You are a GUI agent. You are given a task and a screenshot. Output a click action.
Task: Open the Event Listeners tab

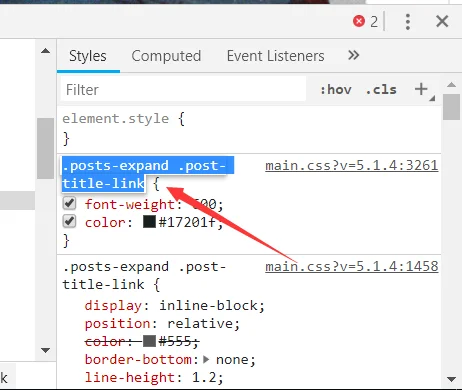(275, 56)
